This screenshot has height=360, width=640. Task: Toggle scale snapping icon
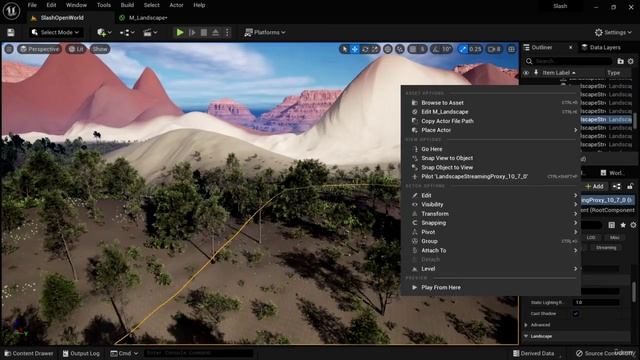[462, 49]
